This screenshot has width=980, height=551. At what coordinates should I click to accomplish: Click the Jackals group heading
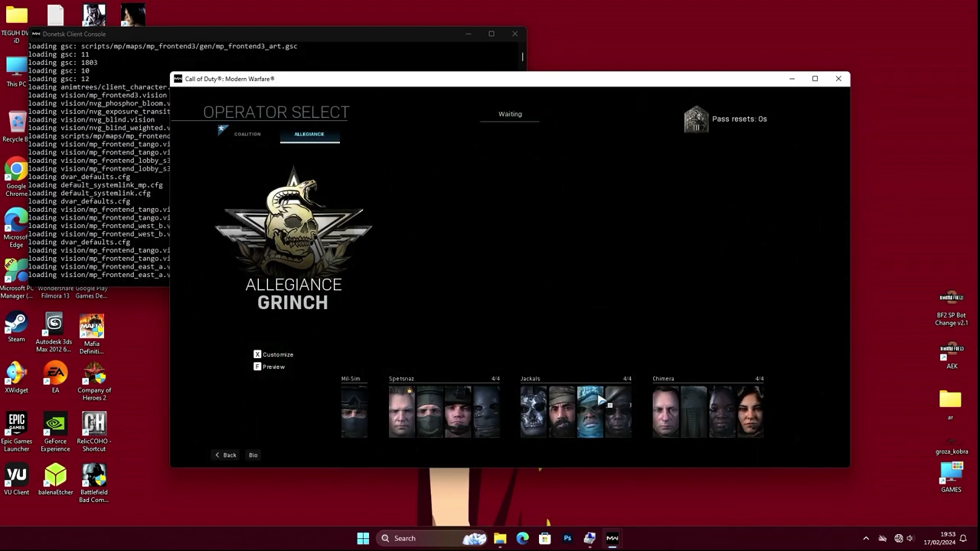point(531,379)
